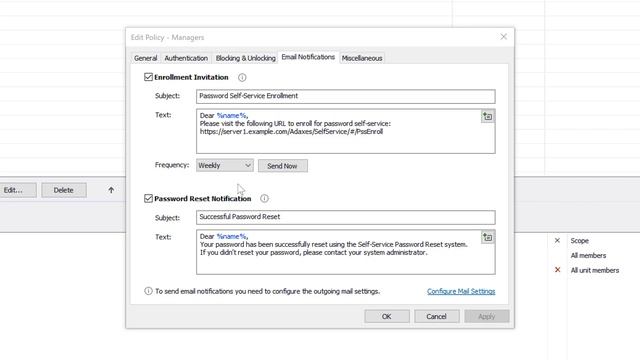This screenshot has width=640, height=360.
Task: Confirm the dialog with OK
Action: [387, 316]
